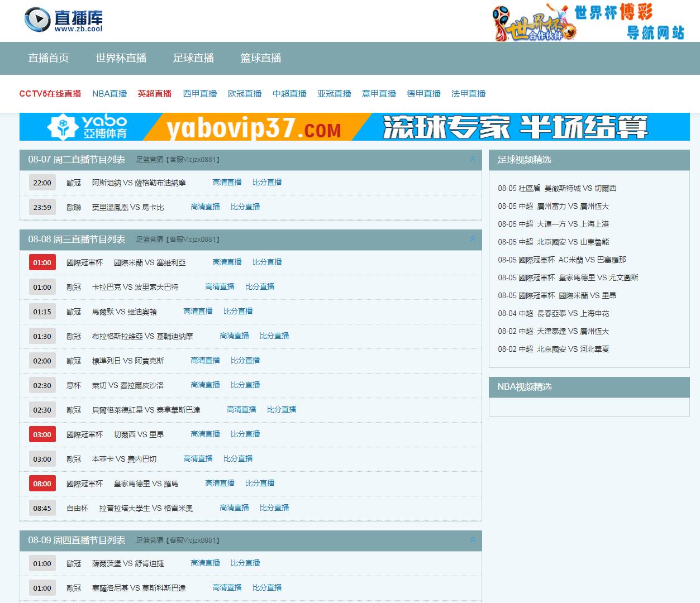Image resolution: width=700 pixels, height=603 pixels.
Task: Select match text 本菲卡 VS 費內巴切
Action: (124, 460)
